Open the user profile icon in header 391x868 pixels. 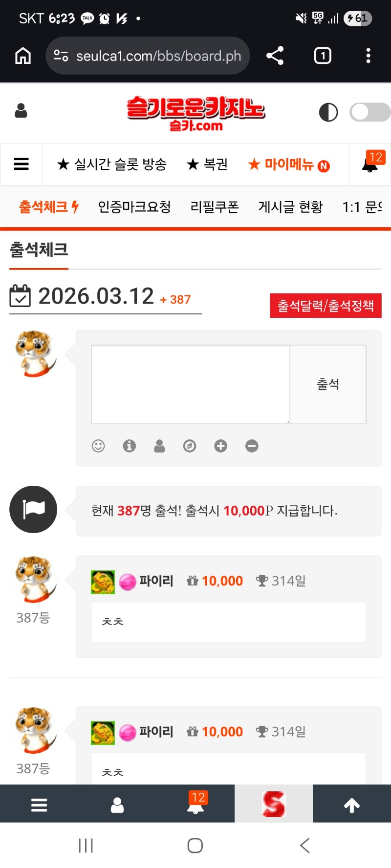coord(21,111)
